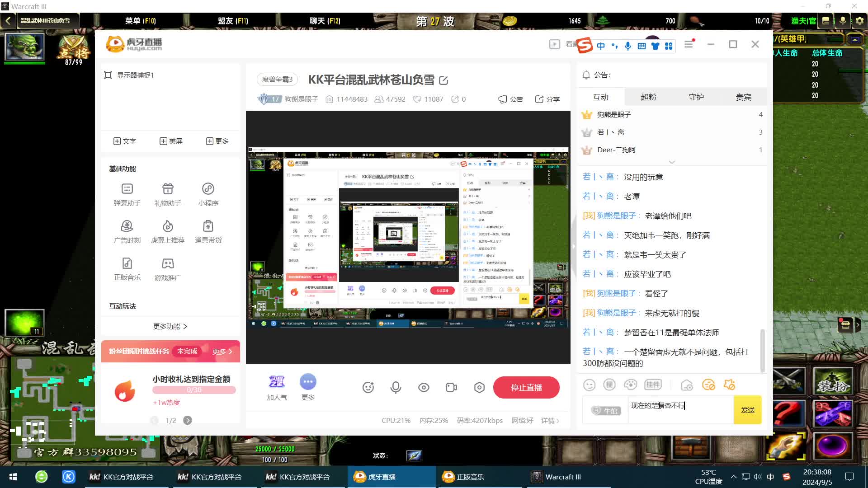Open the 广告时刻 ad feature

pyautogui.click(x=127, y=232)
